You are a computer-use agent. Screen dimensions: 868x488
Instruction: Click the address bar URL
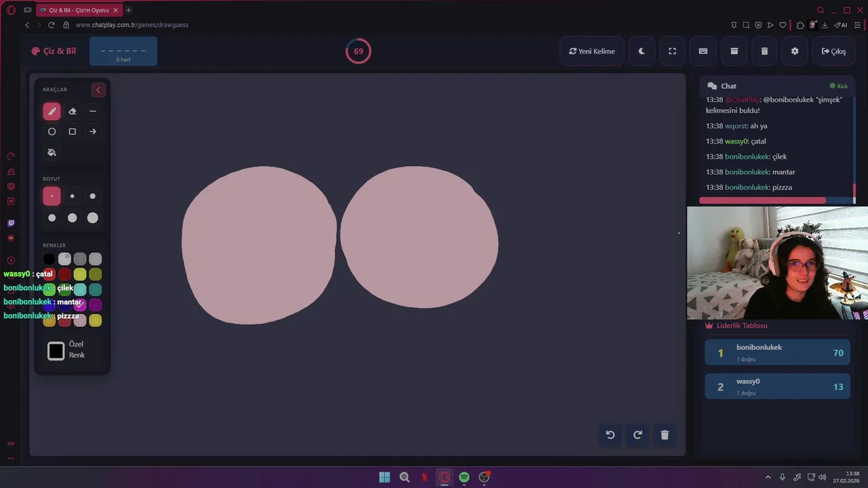click(x=132, y=25)
